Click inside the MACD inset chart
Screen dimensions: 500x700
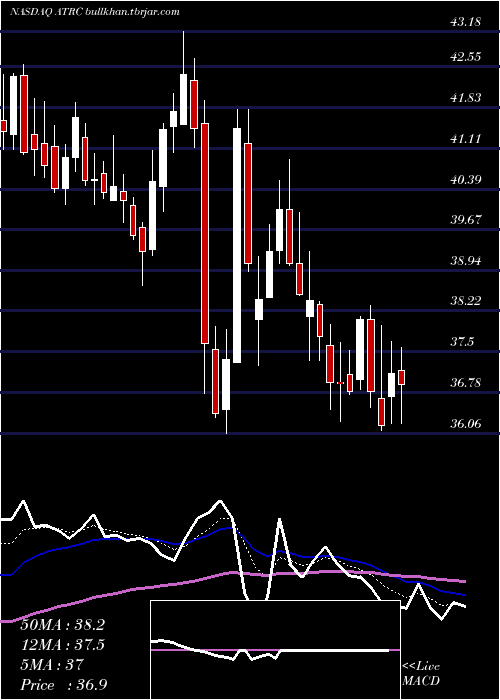[275, 650]
